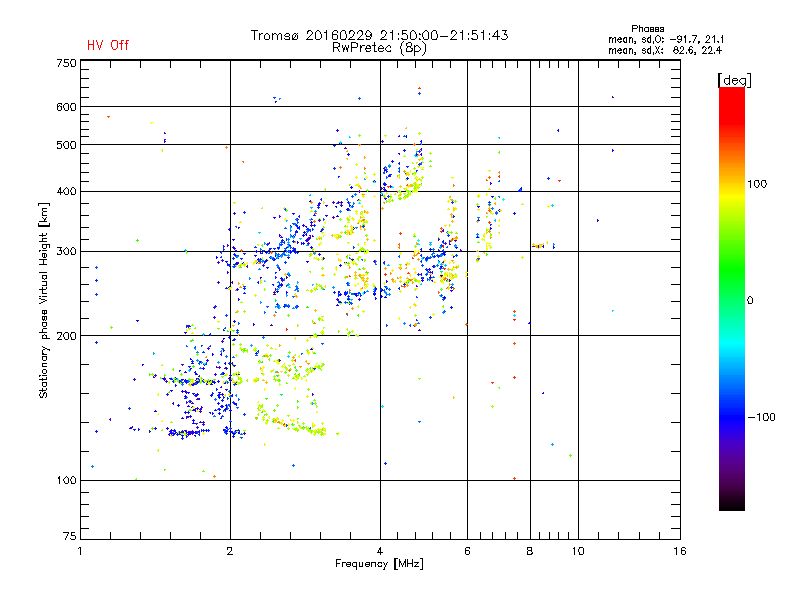Click the colorbar label '100'

tap(757, 184)
